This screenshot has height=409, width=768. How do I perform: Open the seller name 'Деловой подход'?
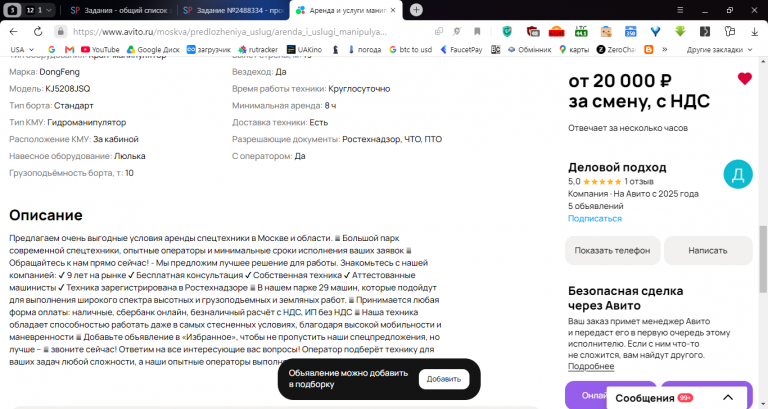coord(617,167)
